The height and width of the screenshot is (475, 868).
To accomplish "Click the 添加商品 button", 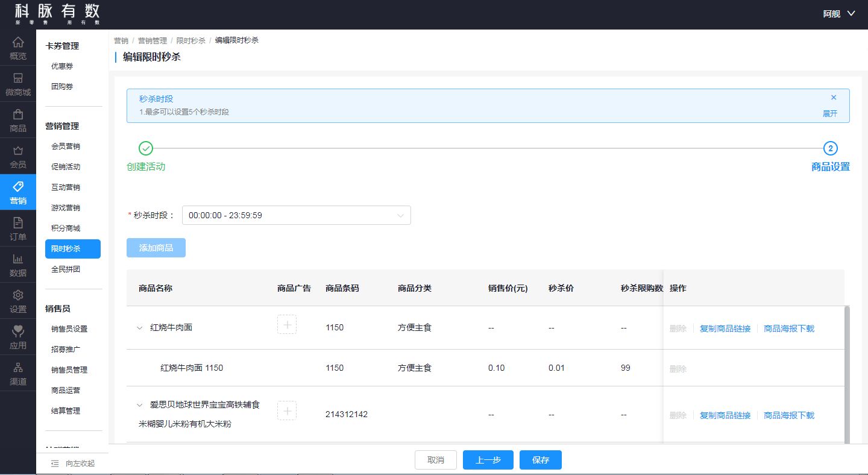I will coord(156,248).
